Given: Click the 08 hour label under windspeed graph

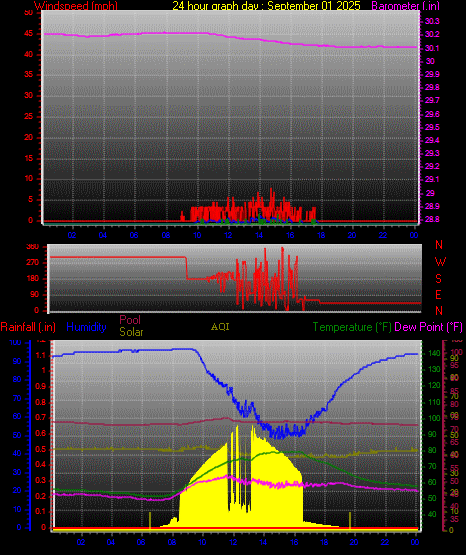Looking at the screenshot, I should pos(166,235).
